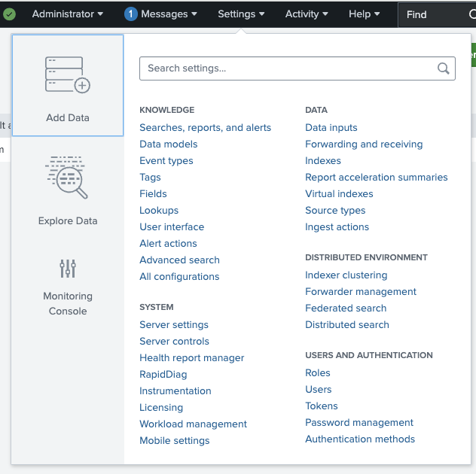Click the blue messages count badge
This screenshot has height=474, width=476.
131,14
